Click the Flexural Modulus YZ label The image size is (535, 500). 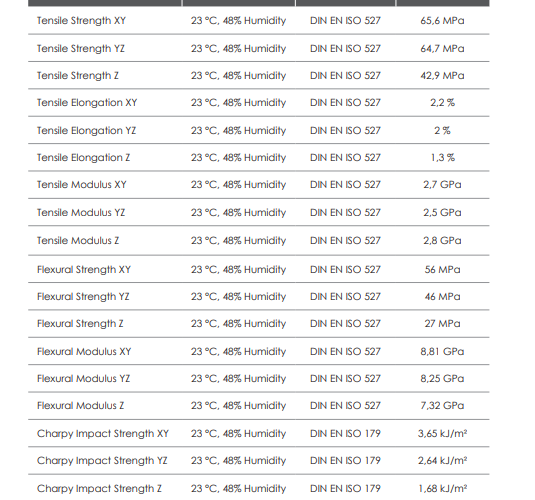pos(84,378)
